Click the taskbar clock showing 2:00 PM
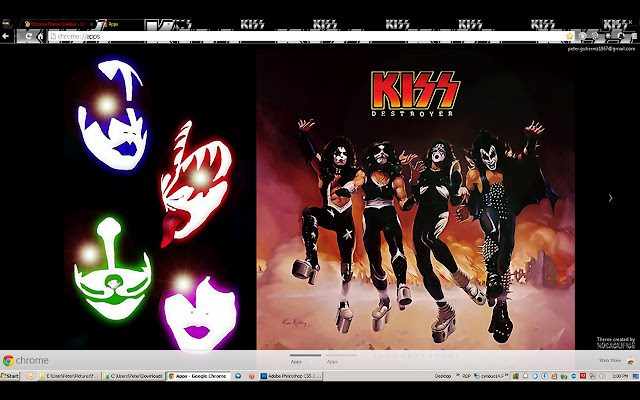This screenshot has height=400, width=640. pyautogui.click(x=620, y=376)
